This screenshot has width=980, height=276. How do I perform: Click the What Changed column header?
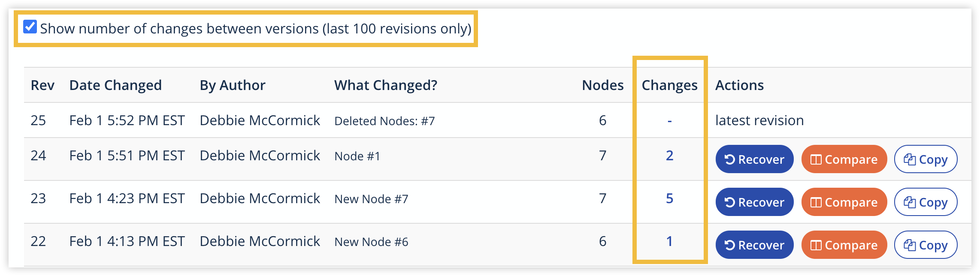tap(386, 85)
